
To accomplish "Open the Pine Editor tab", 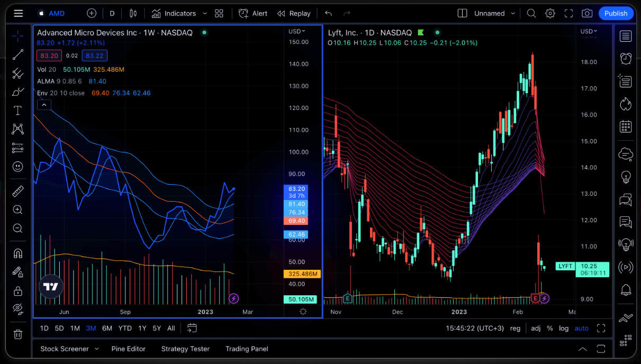I will (128, 349).
